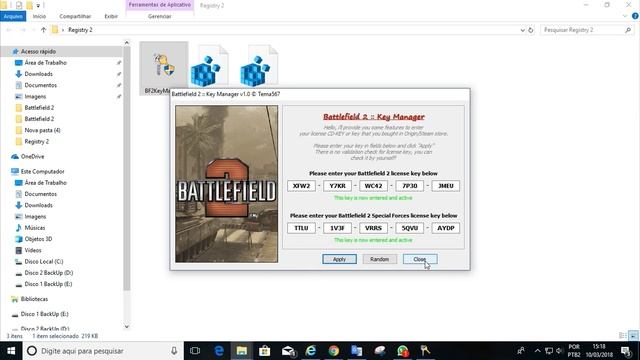The width and height of the screenshot is (640, 360).
Task: Select the first Battlefield 2 key field XFW2
Action: click(x=301, y=186)
